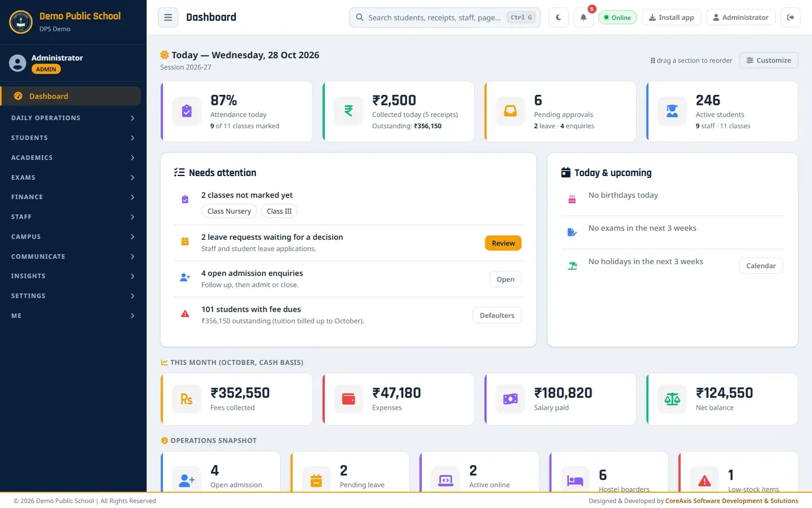Image resolution: width=812 pixels, height=508 pixels.
Task: Click the Demo Public School logo
Action: tap(21, 22)
